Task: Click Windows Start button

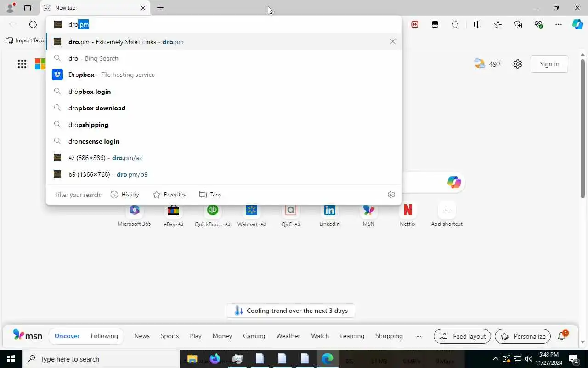Action: (11, 359)
